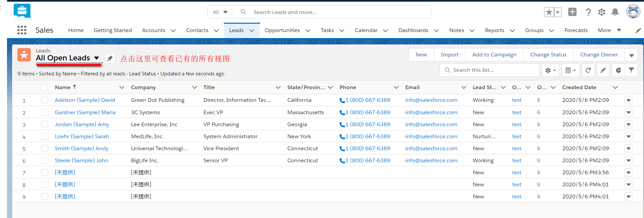This screenshot has width=644, height=218.
Task: Click the Leads object star icon
Action: point(24,55)
